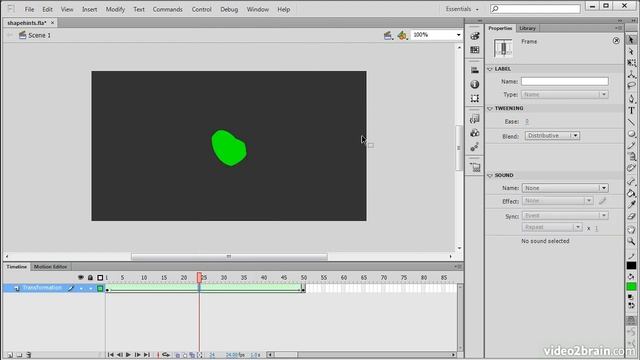Select the Deco tool
The height and width of the screenshot is (360, 640).
tap(631, 169)
